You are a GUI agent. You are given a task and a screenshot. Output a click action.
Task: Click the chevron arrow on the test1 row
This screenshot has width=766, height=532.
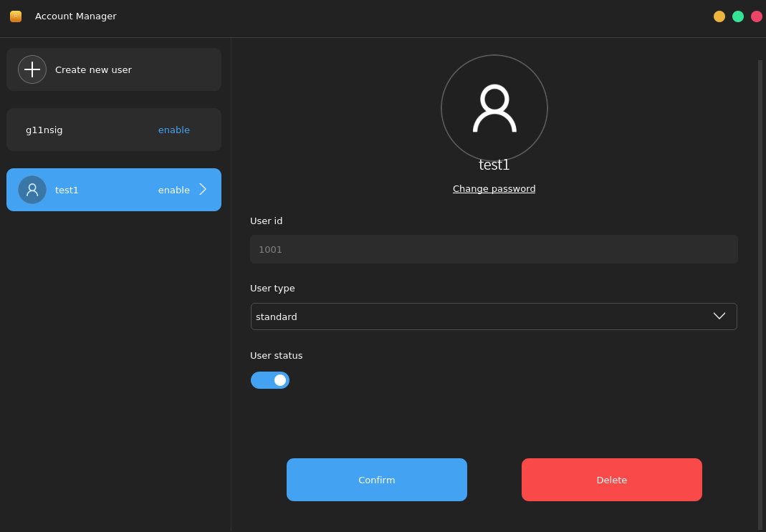tap(203, 189)
